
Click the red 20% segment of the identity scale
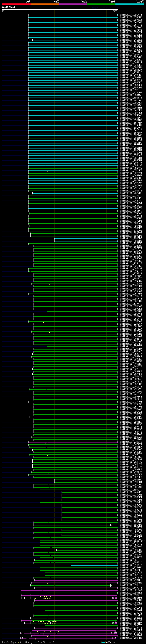16,4
